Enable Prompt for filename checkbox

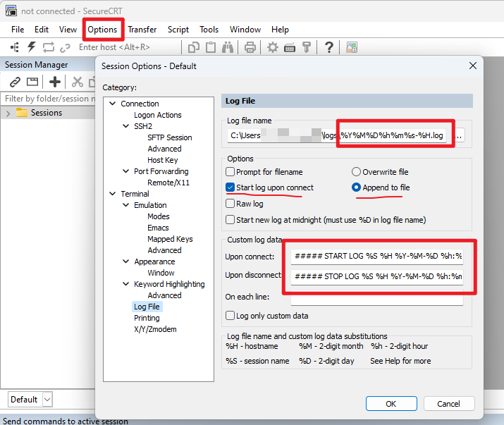point(230,172)
